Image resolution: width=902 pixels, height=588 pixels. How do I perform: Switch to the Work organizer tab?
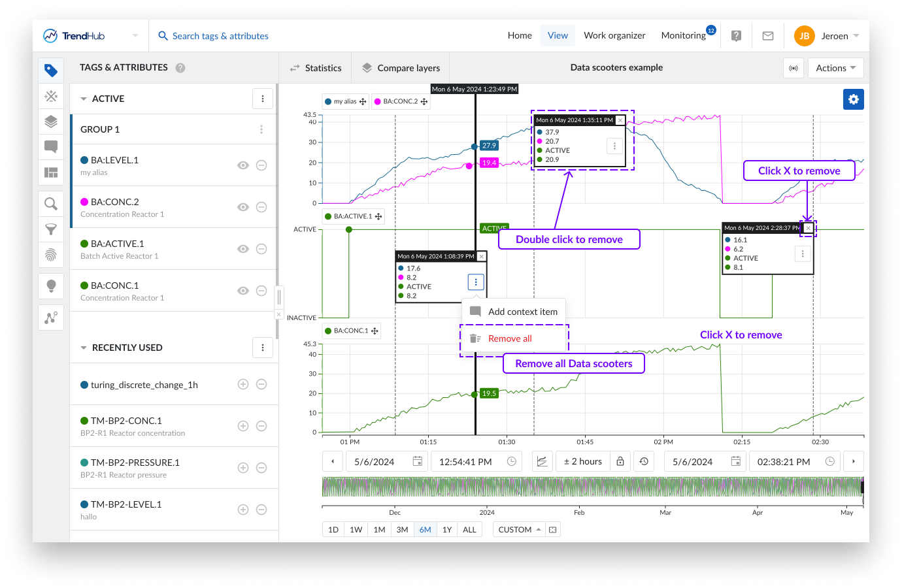point(614,36)
